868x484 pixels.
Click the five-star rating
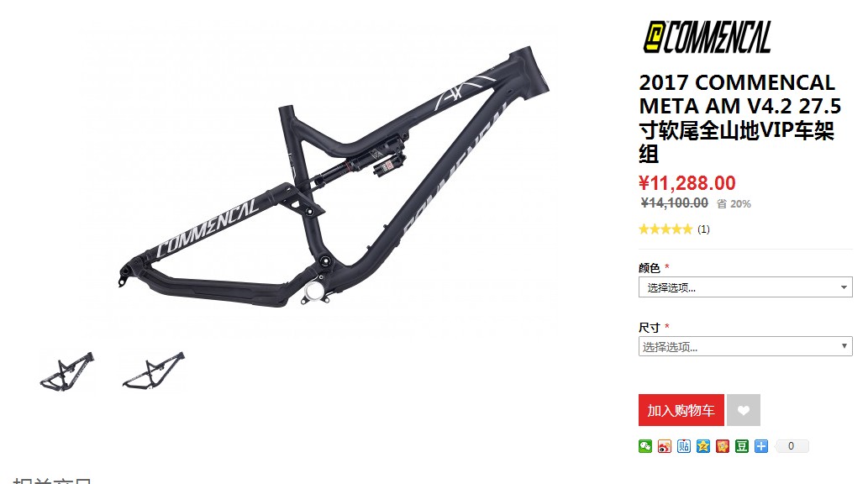tap(665, 229)
